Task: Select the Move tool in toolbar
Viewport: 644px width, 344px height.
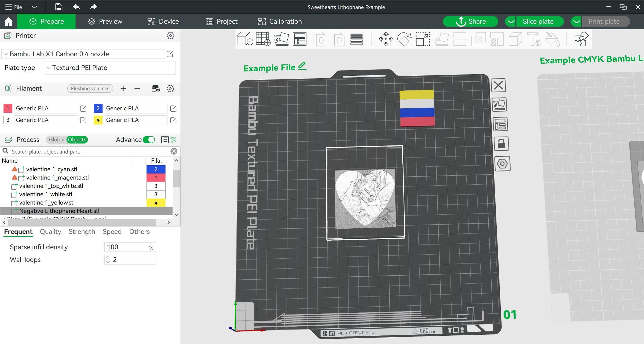Action: click(x=386, y=39)
